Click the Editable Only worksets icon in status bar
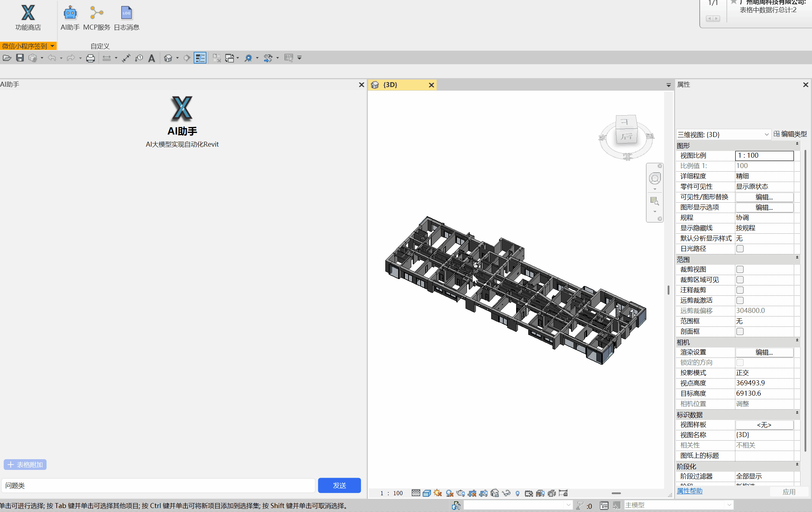 click(x=456, y=505)
